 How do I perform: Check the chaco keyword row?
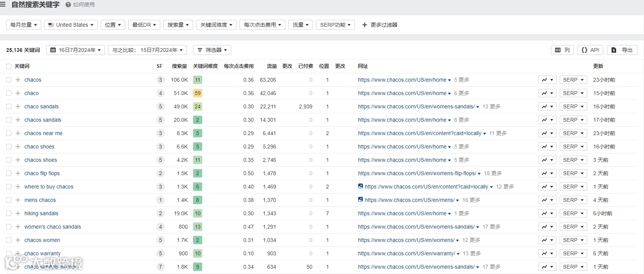[x=9, y=93]
